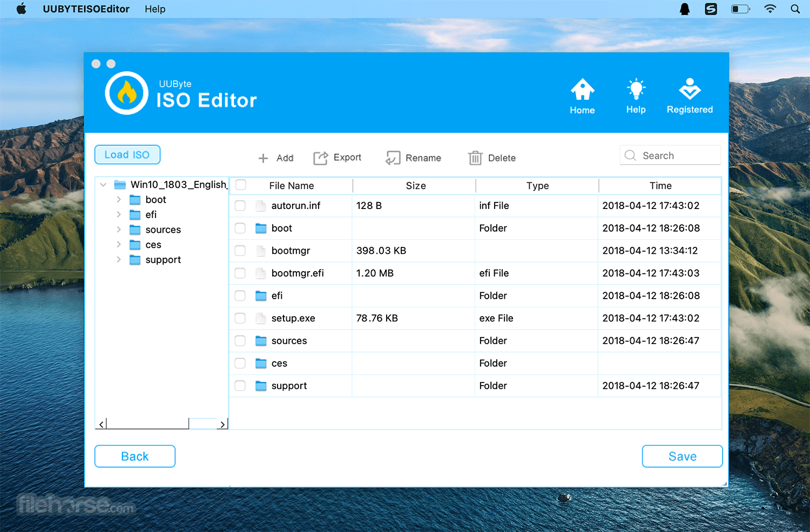Viewport: 810px width, 532px height.
Task: Open the Wi-Fi status menu
Action: pyautogui.click(x=770, y=9)
